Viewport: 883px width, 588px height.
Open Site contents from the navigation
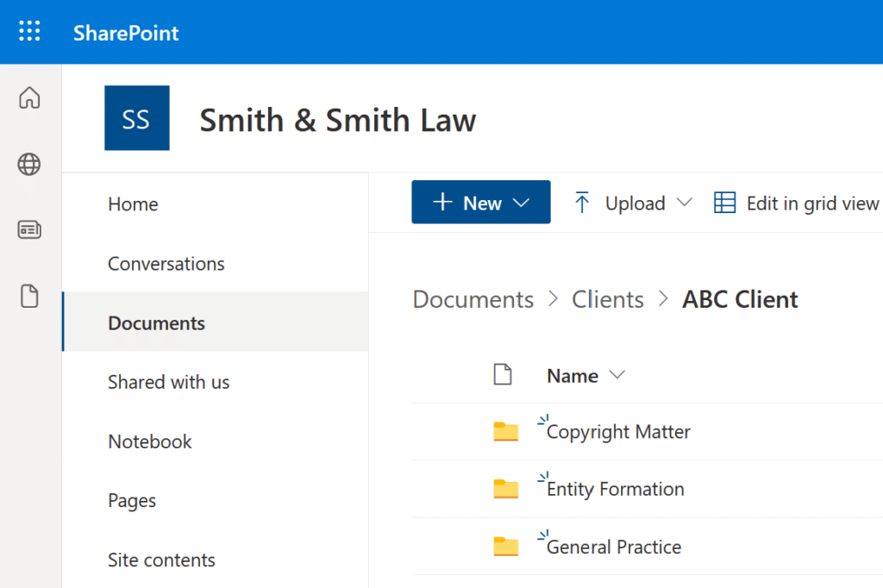161,560
